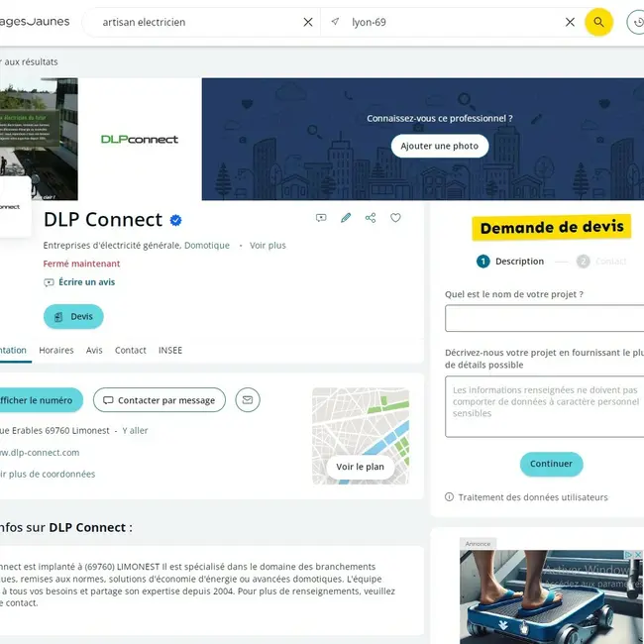The image size is (644, 644).
Task: Click 'Contacter par message' button
Action: [x=160, y=400]
